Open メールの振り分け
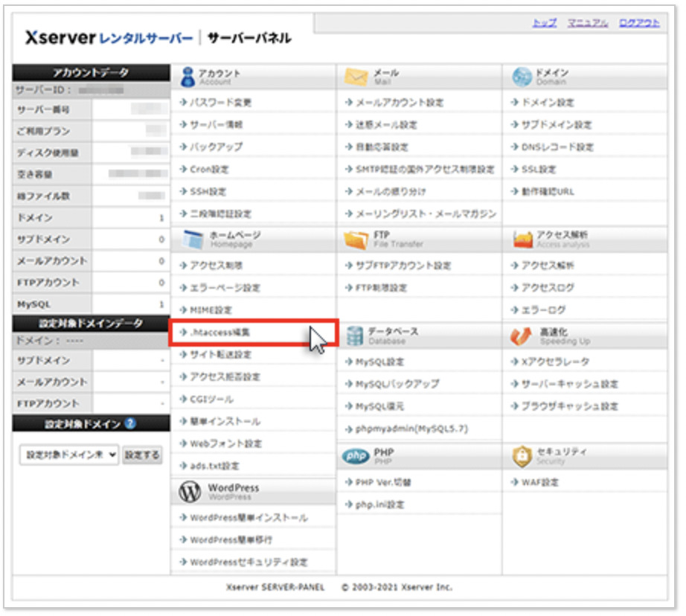The height and width of the screenshot is (616, 686). click(x=391, y=192)
